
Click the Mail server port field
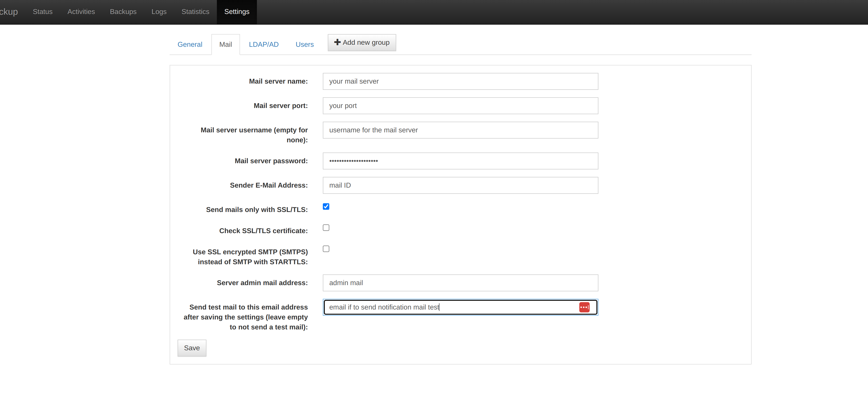click(x=460, y=106)
